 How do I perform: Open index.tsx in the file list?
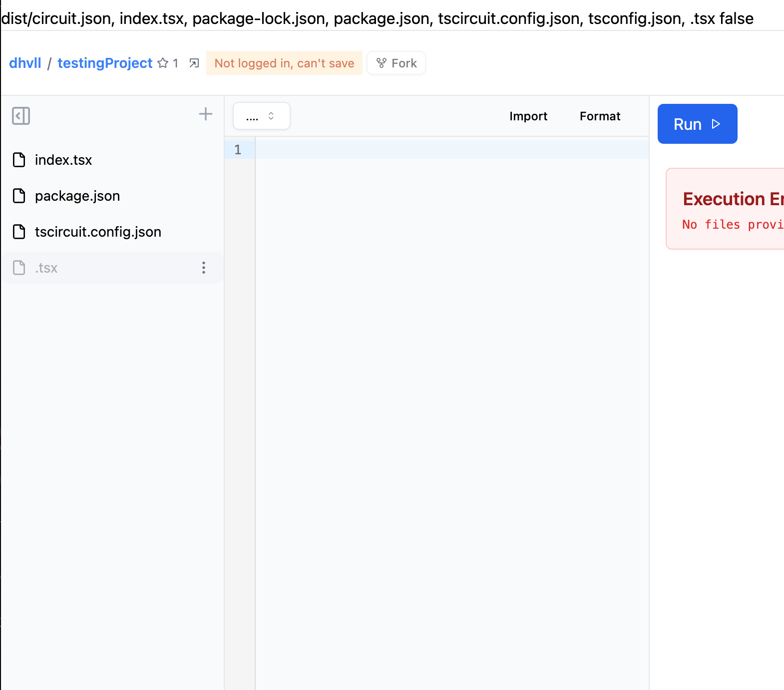63,160
